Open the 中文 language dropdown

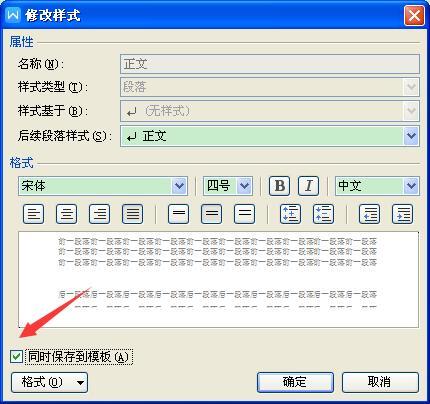click(x=411, y=186)
